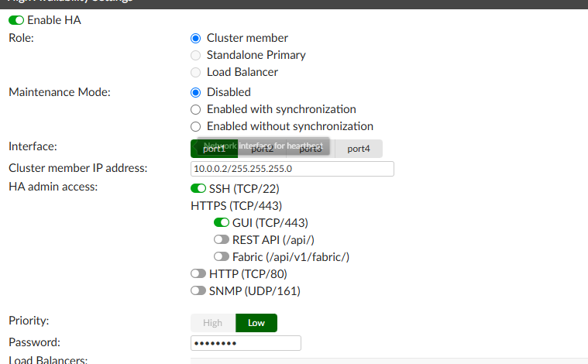
Task: Enable Fabric (/api/v1/fabric/) access
Action: coord(222,257)
